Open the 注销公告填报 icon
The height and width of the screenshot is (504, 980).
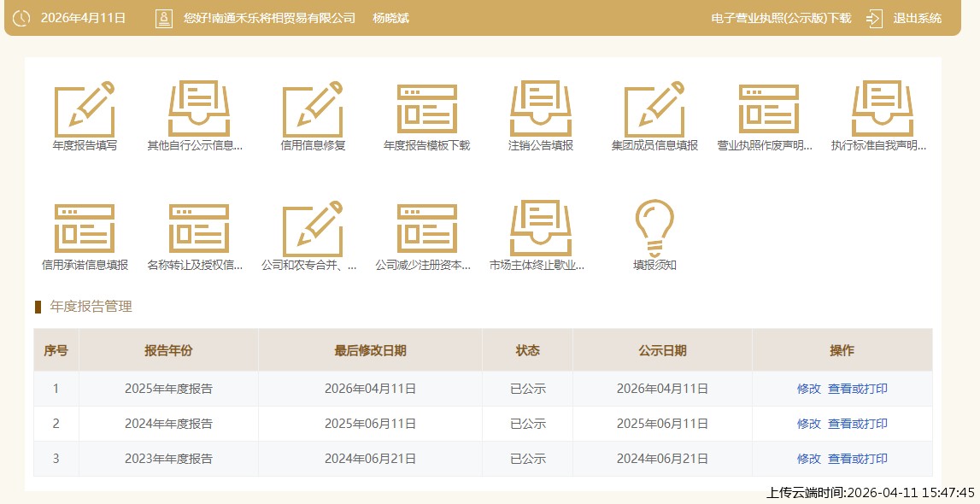541,110
